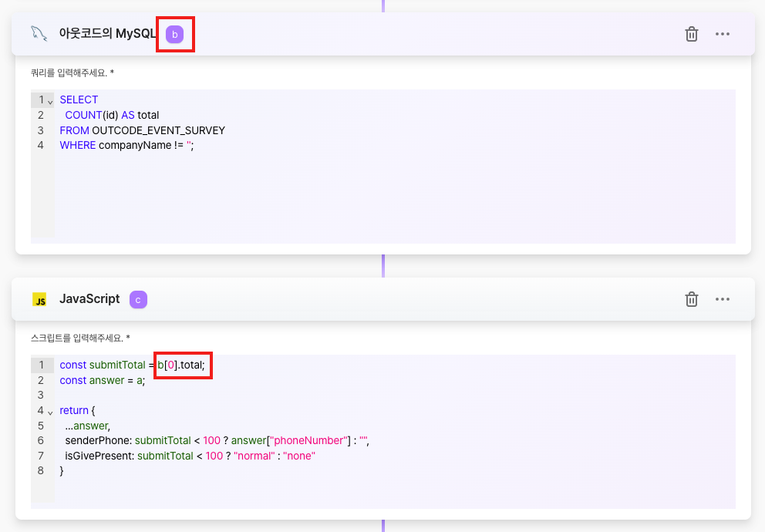The height and width of the screenshot is (532, 765).
Task: Click line number 6 in JavaScript editor gutter
Action: pos(40,440)
